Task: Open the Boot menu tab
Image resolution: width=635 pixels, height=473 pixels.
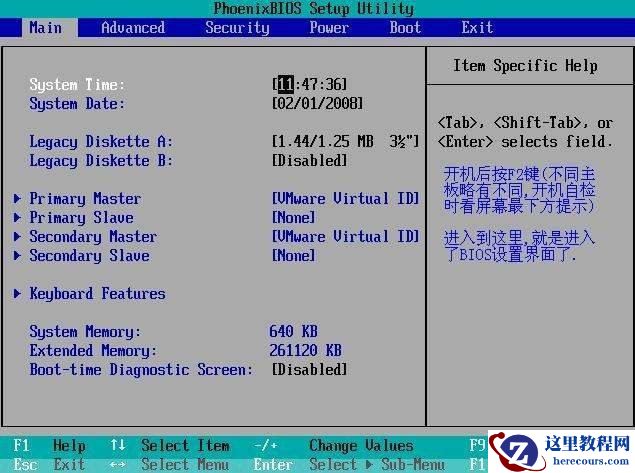Action: tap(405, 28)
